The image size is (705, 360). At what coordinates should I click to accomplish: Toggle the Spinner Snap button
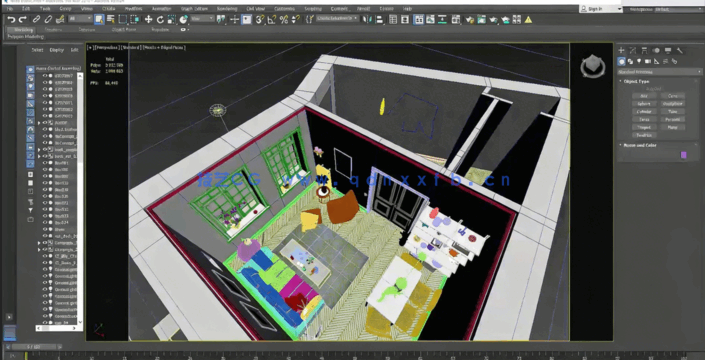295,19
